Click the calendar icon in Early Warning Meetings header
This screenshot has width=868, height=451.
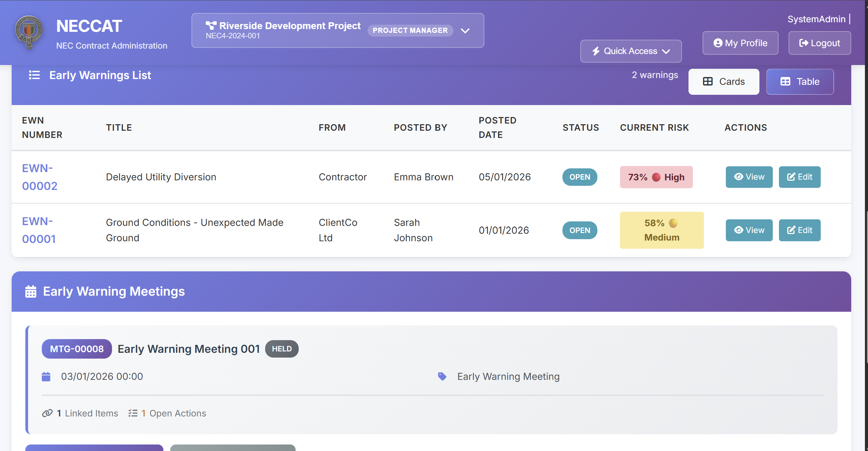click(31, 292)
